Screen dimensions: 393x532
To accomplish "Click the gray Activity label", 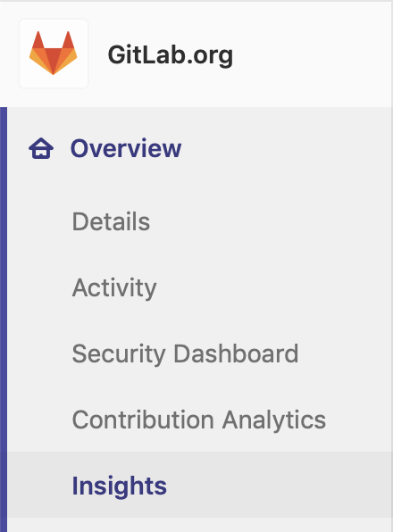I will (114, 288).
